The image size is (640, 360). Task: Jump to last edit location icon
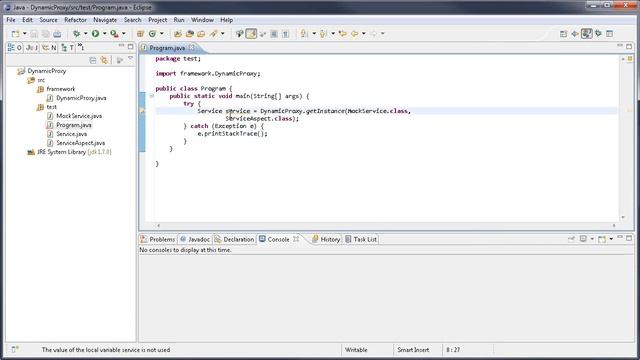click(342, 33)
